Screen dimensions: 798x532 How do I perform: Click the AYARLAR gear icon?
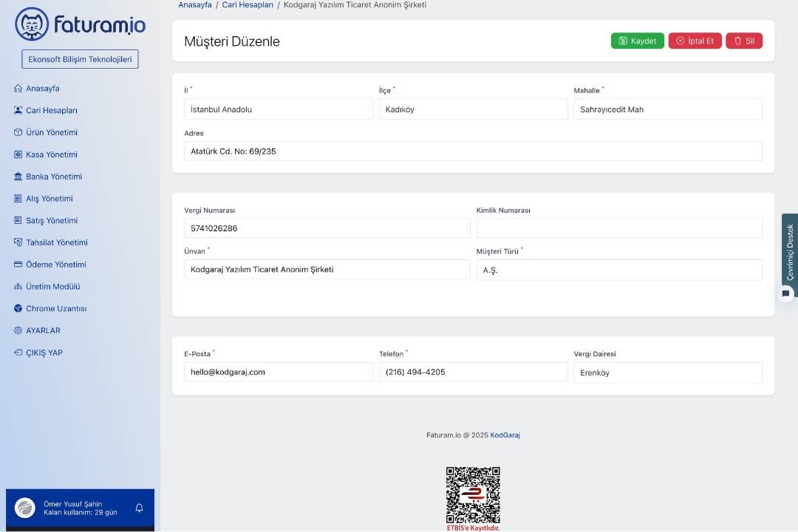pyautogui.click(x=18, y=330)
